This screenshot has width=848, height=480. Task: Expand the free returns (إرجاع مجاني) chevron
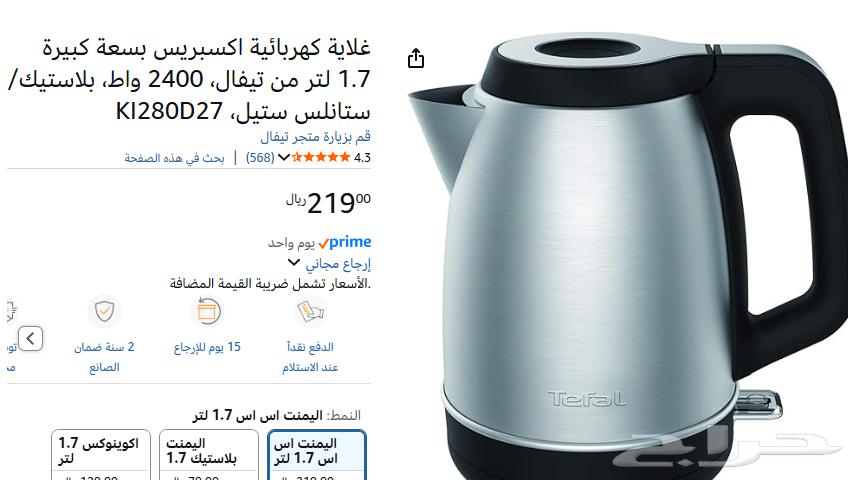point(294,263)
